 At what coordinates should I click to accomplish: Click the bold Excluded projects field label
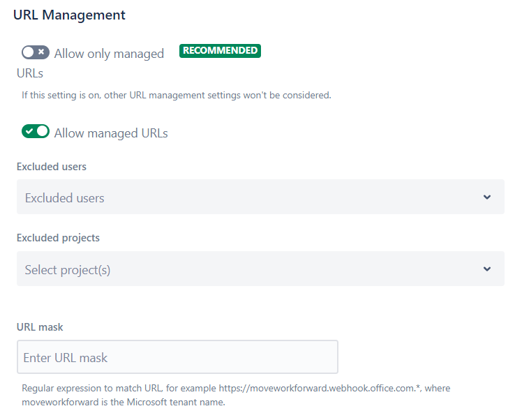(x=58, y=238)
